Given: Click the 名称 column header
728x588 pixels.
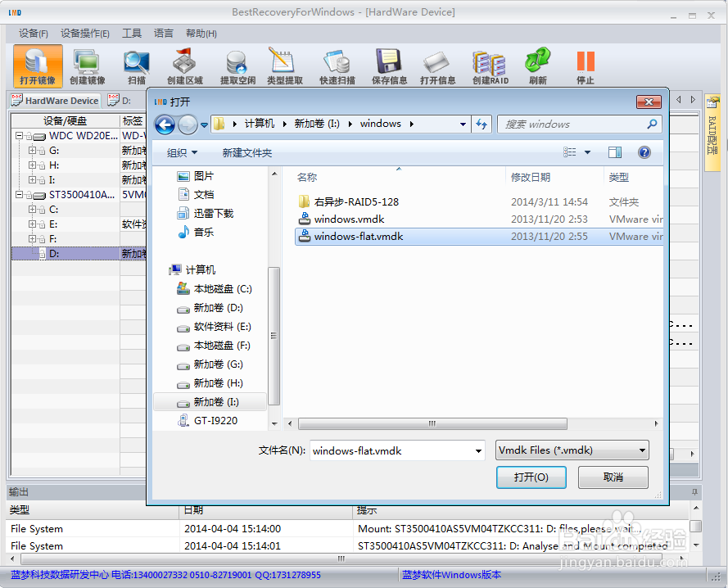Looking at the screenshot, I should pyautogui.click(x=306, y=177).
